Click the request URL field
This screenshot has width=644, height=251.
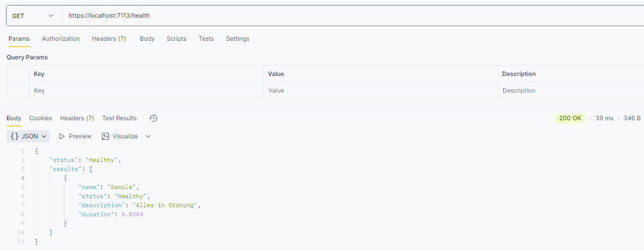pyautogui.click(x=352, y=16)
